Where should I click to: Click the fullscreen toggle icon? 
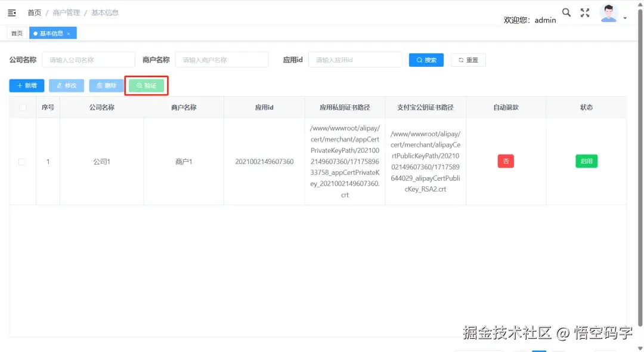coord(585,12)
